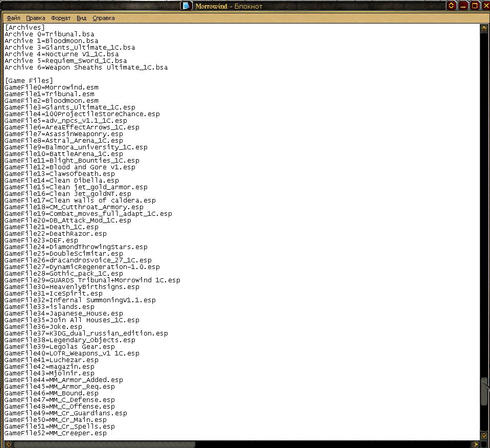490x448 pixels.
Task: Click line GameFile40=LOTR_Weapons_v1 1C.esp
Action: pyautogui.click(x=72, y=353)
